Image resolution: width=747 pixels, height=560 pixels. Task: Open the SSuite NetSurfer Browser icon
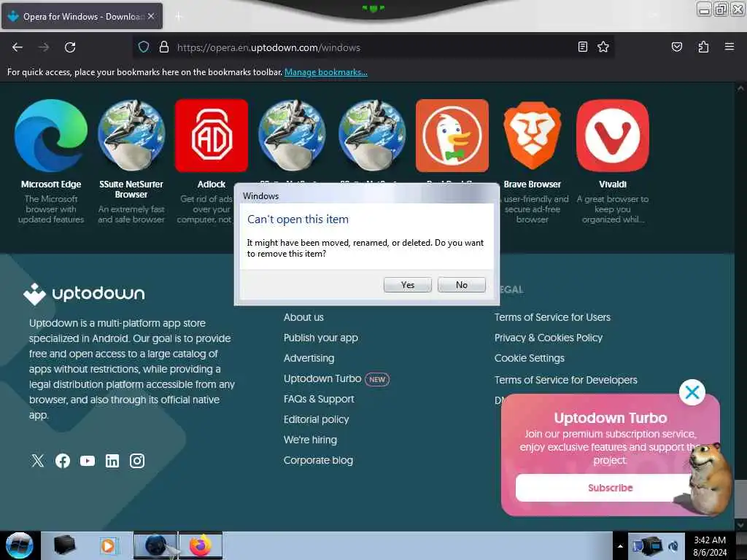pos(131,135)
